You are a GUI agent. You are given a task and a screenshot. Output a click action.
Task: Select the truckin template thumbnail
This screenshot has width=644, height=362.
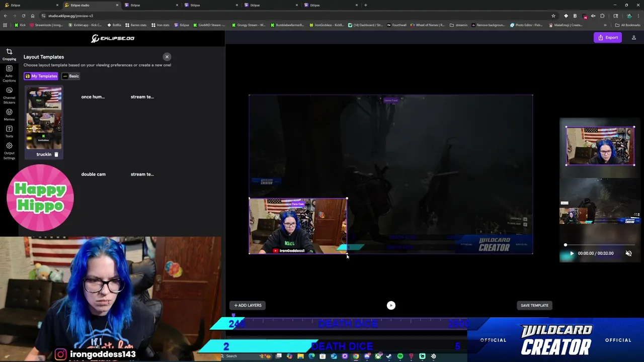pos(44,118)
